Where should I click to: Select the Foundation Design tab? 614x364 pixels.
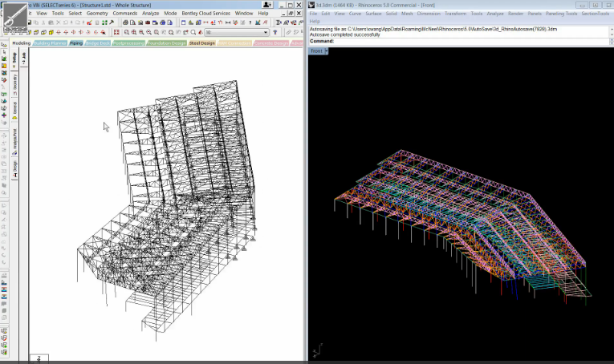coord(165,43)
